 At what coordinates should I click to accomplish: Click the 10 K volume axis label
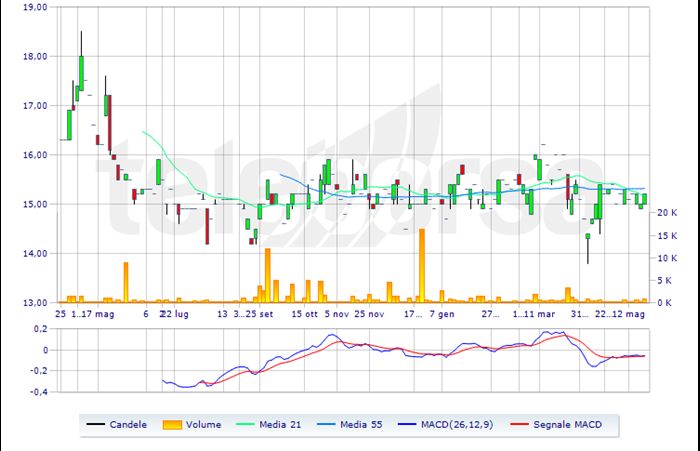coord(667,258)
